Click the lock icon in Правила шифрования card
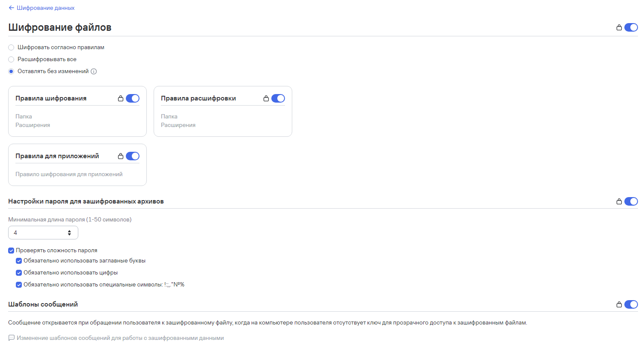 (121, 98)
